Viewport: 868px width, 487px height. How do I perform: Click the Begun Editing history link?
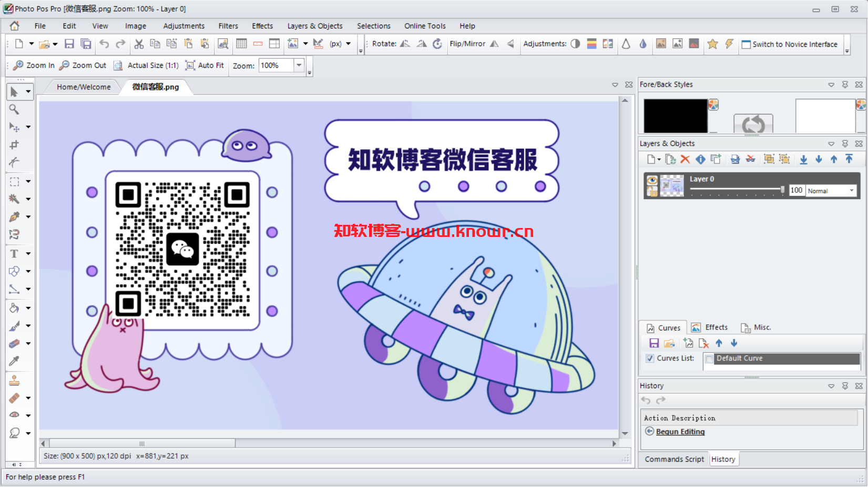pos(680,431)
